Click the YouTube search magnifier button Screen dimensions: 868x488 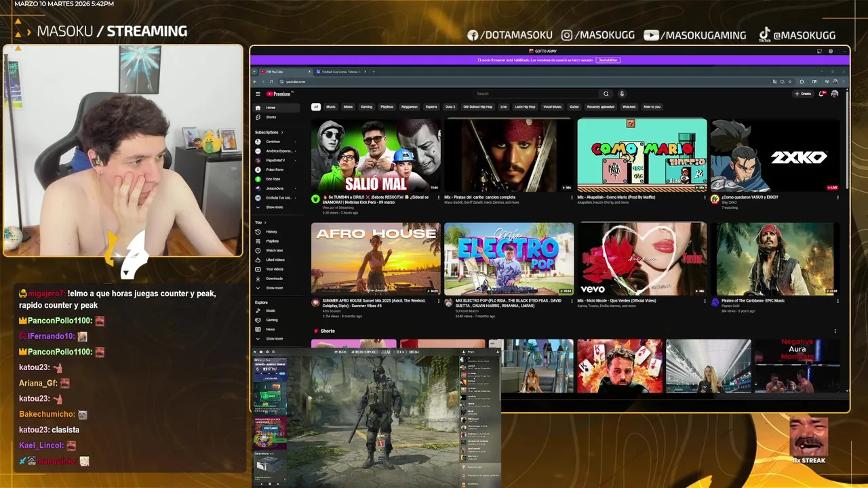click(606, 94)
